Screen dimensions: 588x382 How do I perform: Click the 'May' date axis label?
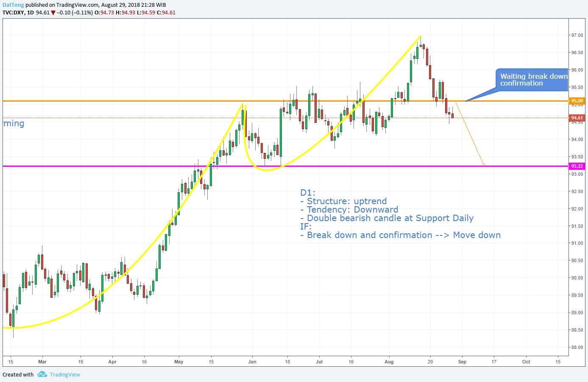(x=179, y=362)
